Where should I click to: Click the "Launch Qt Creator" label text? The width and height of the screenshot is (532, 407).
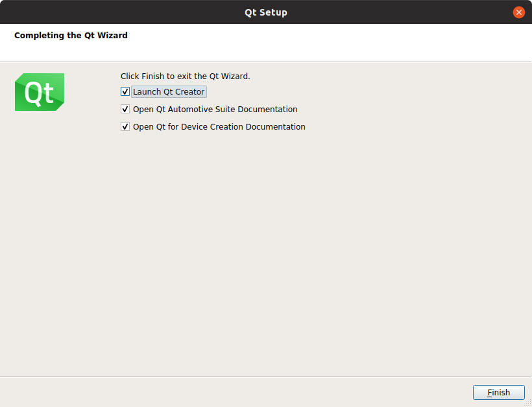tap(169, 92)
